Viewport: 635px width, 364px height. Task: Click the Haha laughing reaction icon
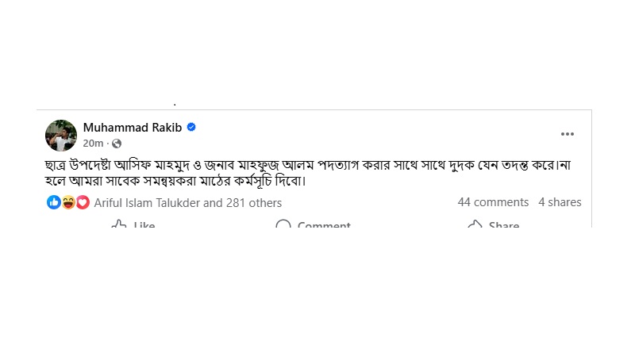coord(68,202)
